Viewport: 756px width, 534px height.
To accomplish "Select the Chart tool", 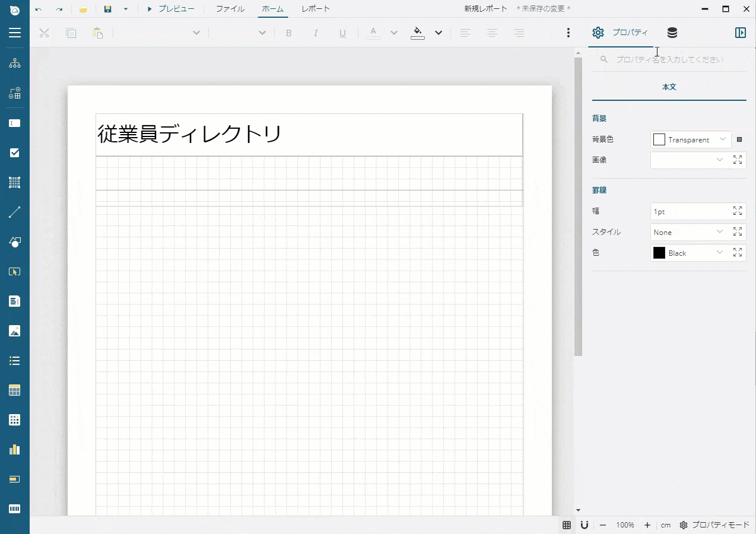I will tap(14, 449).
